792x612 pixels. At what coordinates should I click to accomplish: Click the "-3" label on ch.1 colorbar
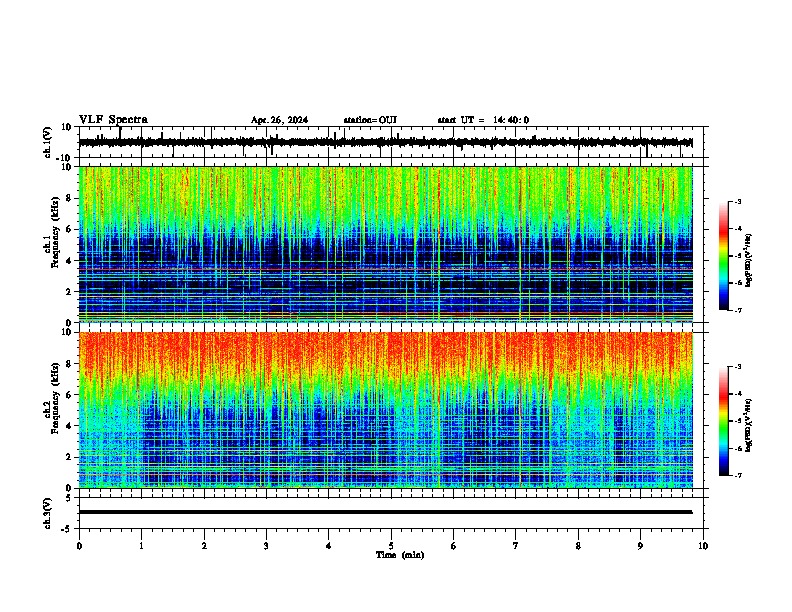(738, 202)
